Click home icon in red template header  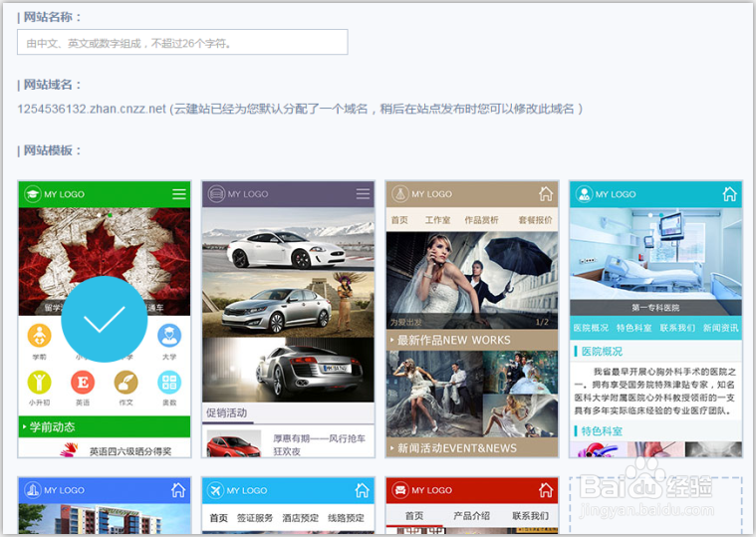click(546, 490)
